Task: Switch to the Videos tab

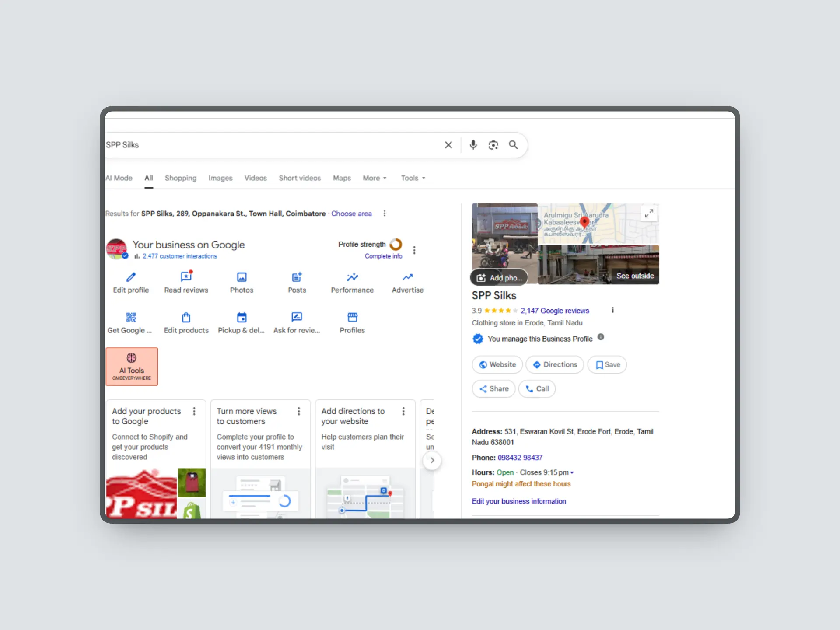Action: [x=255, y=178]
